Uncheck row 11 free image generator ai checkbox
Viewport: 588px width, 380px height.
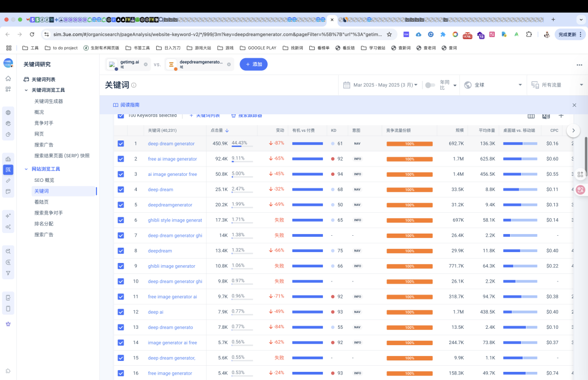click(121, 297)
